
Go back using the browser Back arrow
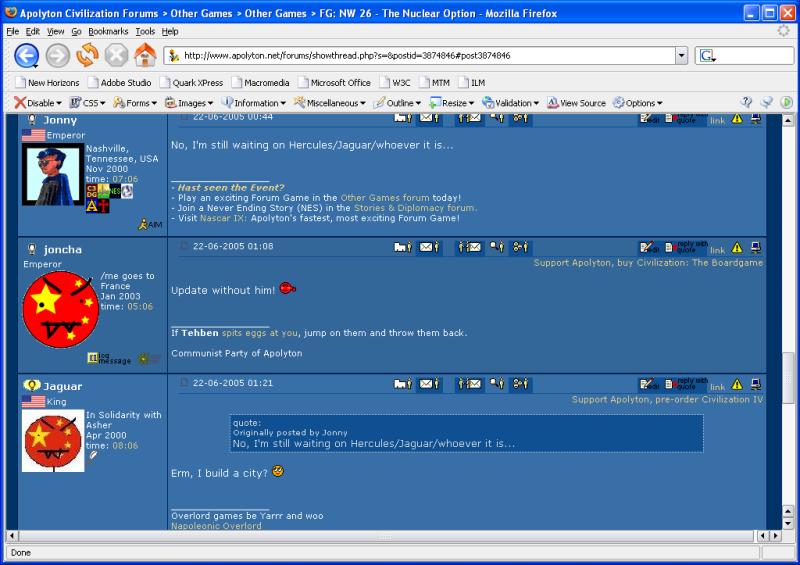pos(27,56)
